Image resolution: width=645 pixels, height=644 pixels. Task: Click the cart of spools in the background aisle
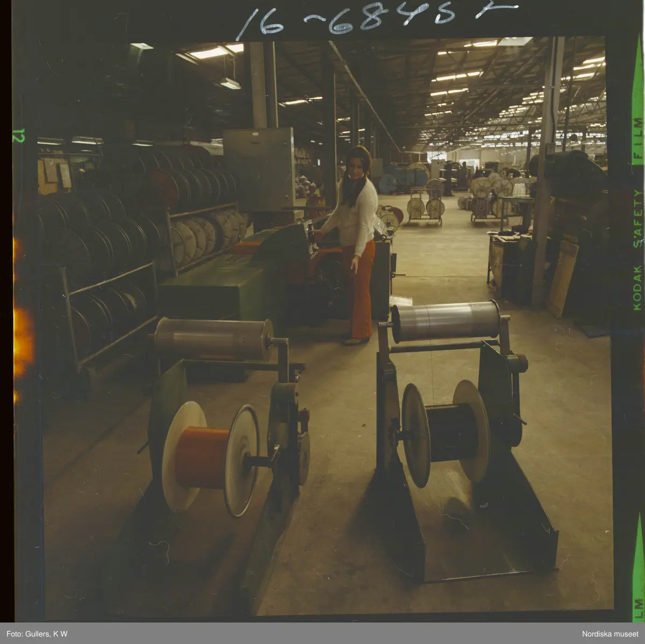425,208
